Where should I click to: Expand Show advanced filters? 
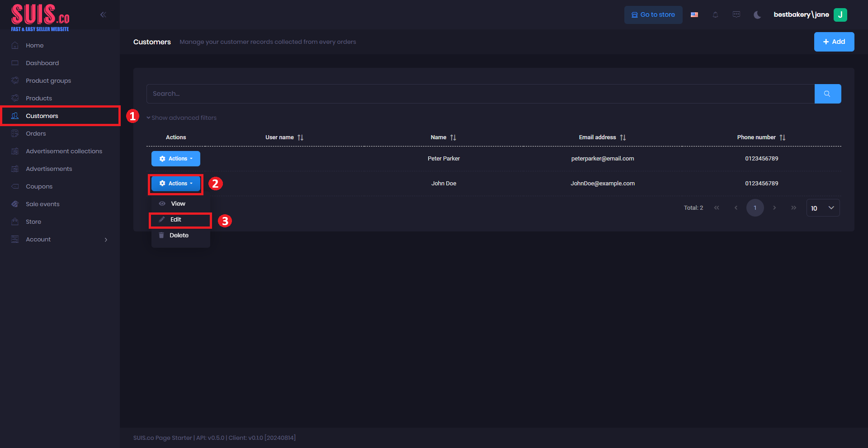(182, 118)
